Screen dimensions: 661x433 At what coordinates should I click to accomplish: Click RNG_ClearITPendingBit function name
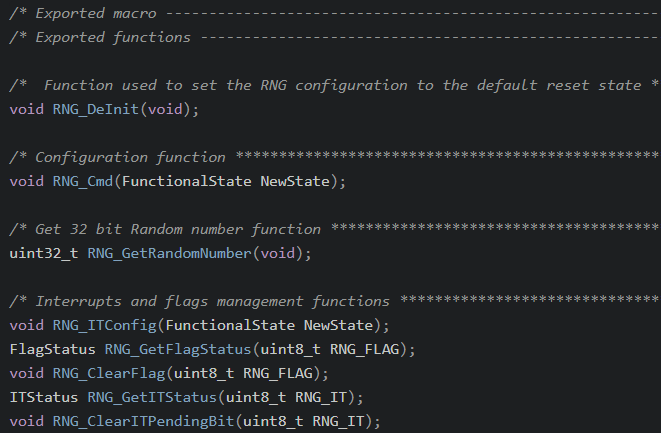[143, 422]
